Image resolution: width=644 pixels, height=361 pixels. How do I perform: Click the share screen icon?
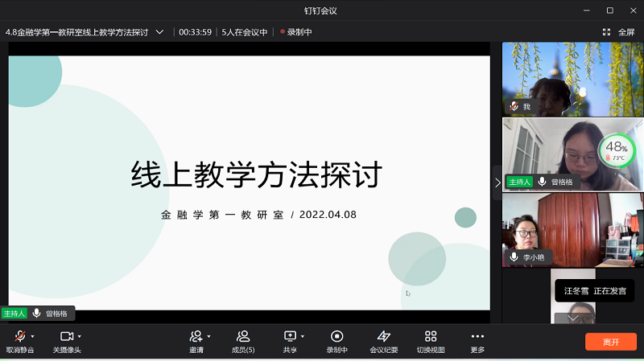(290, 336)
